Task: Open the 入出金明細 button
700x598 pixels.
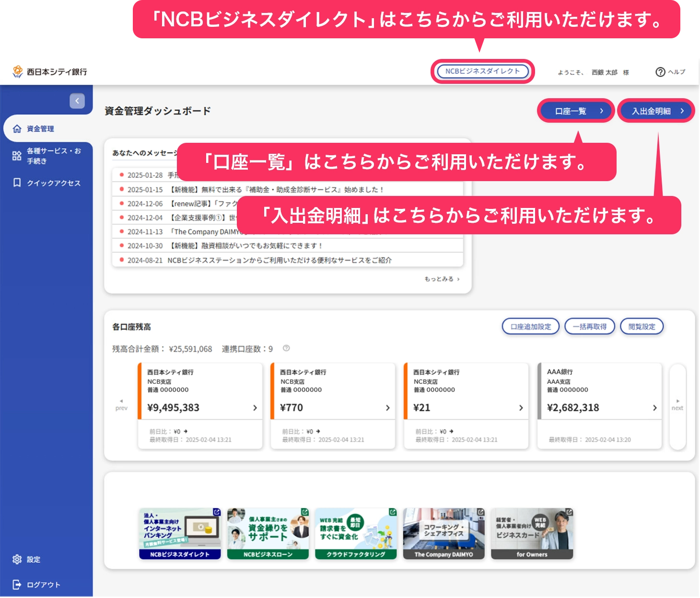Action: (x=656, y=111)
